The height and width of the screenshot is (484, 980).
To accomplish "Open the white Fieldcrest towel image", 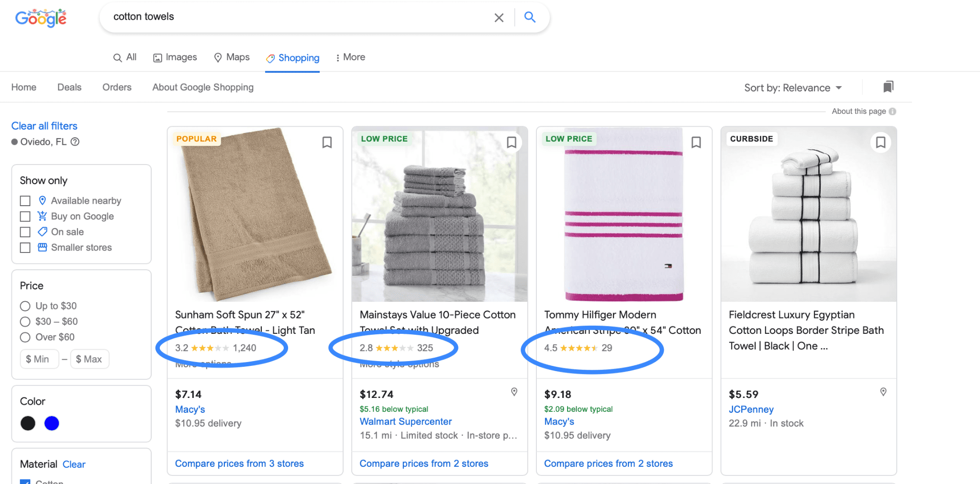I will coord(809,214).
